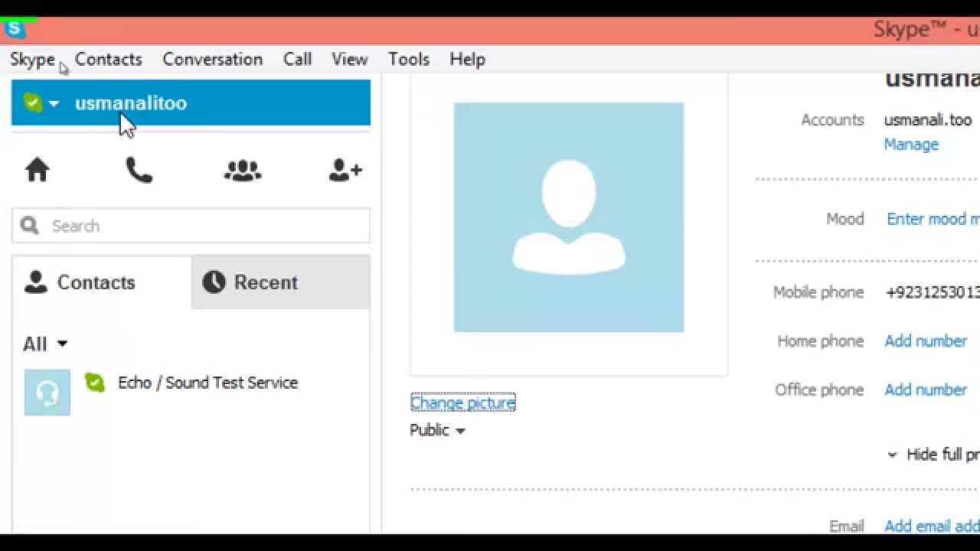
Task: Open the Home view via house icon
Action: point(36,170)
